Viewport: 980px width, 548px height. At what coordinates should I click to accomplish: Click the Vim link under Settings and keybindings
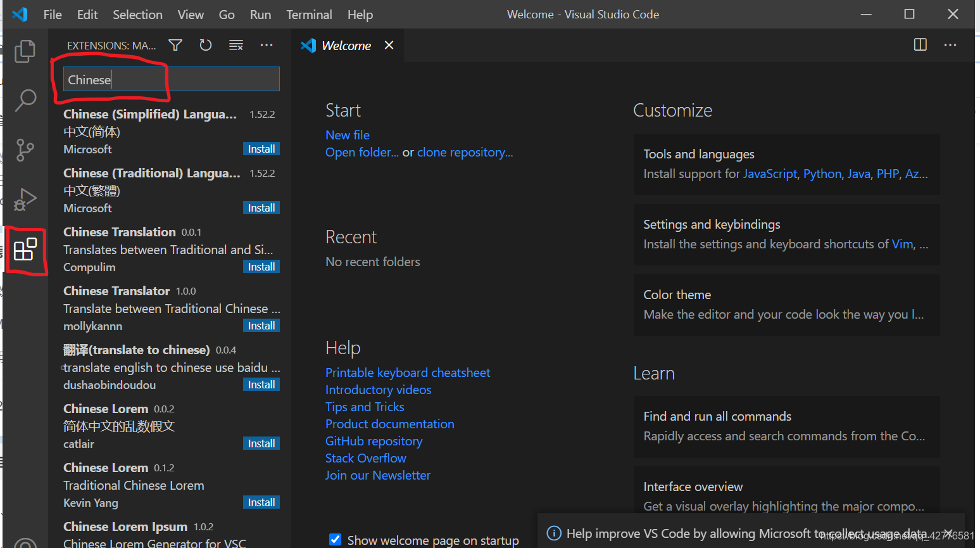(x=902, y=244)
